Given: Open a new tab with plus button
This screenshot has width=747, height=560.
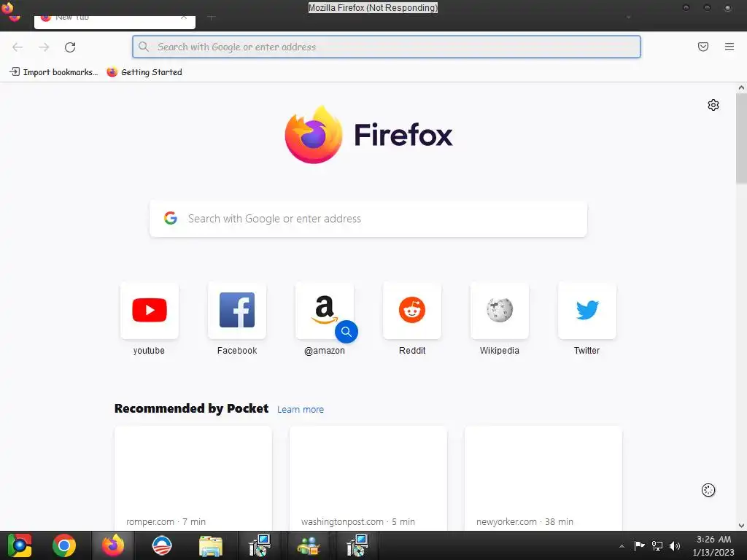Looking at the screenshot, I should [212, 18].
